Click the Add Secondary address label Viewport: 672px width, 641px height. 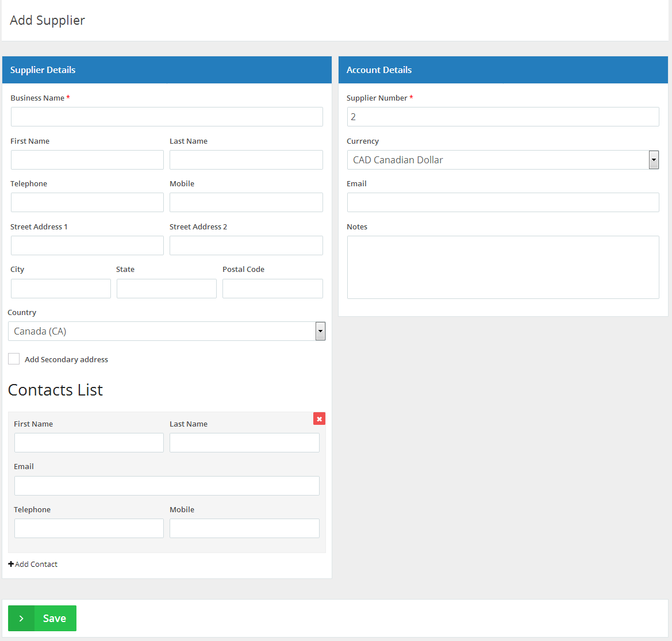click(67, 359)
